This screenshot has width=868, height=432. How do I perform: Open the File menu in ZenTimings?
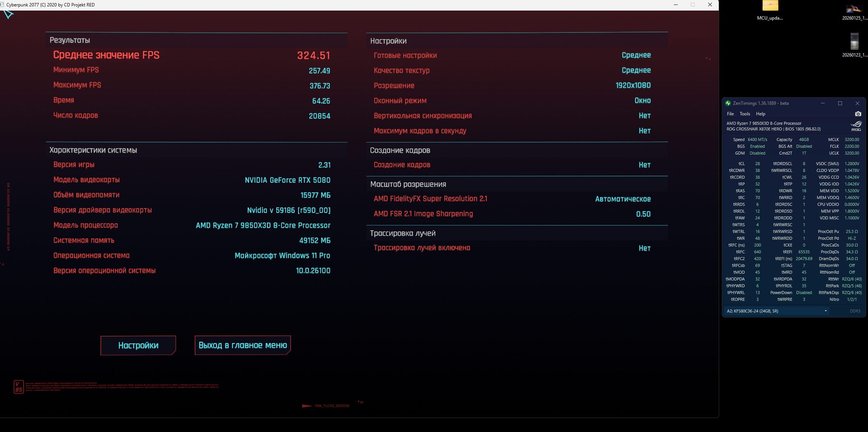click(730, 114)
